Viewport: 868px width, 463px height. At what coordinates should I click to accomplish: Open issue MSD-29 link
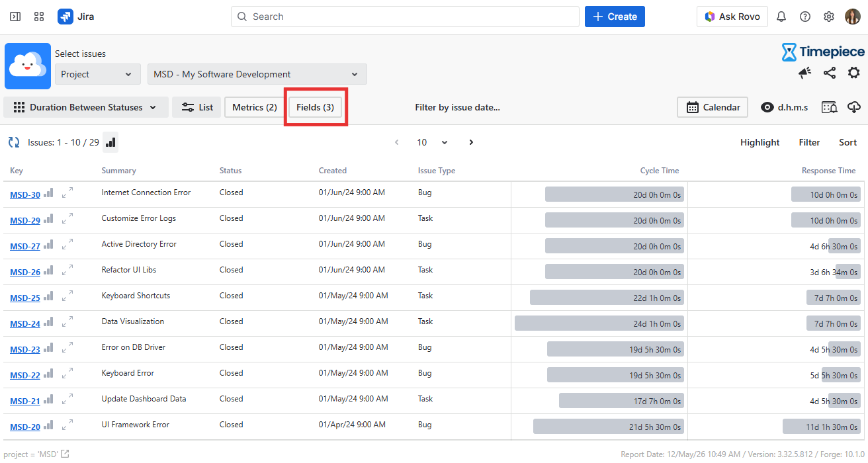(x=25, y=221)
